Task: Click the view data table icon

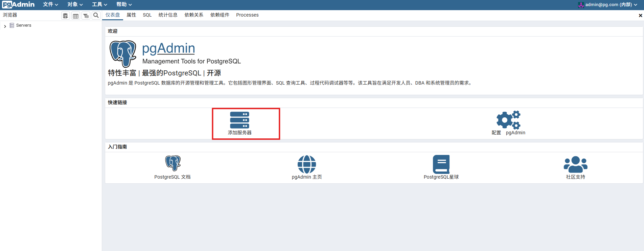Action: [x=76, y=16]
